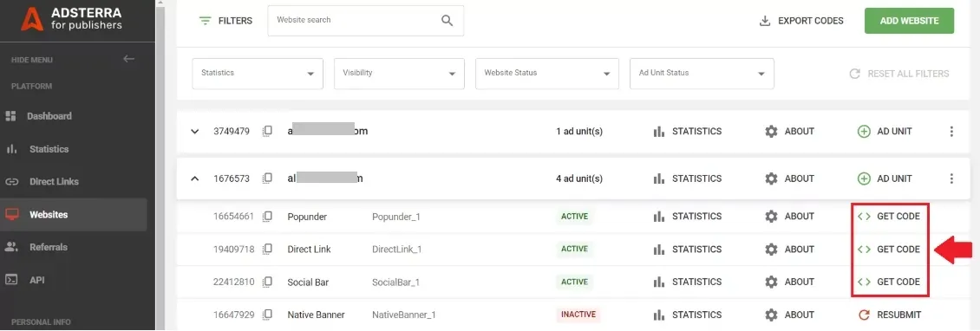Image resolution: width=980 pixels, height=331 pixels.
Task: Open About for the NativeBanner_1 unit
Action: point(789,315)
